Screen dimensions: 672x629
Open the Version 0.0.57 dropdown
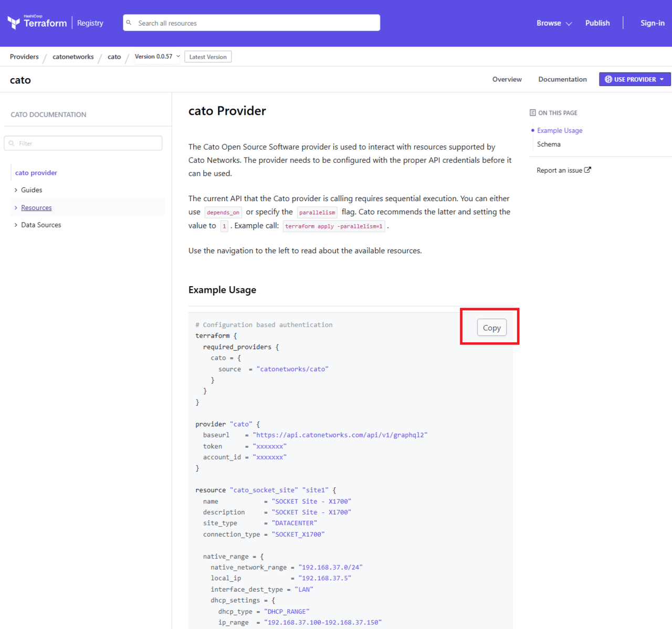(x=157, y=57)
